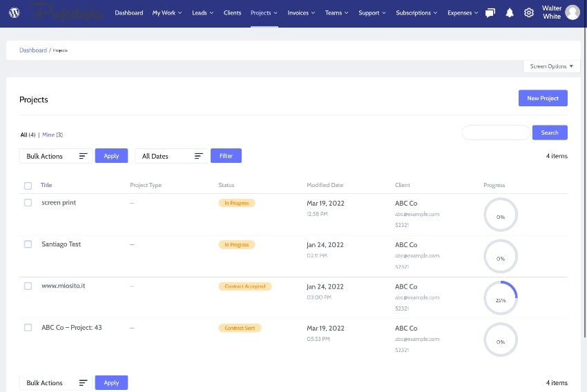
Task: Open the Subscriptions menu
Action: click(x=416, y=12)
